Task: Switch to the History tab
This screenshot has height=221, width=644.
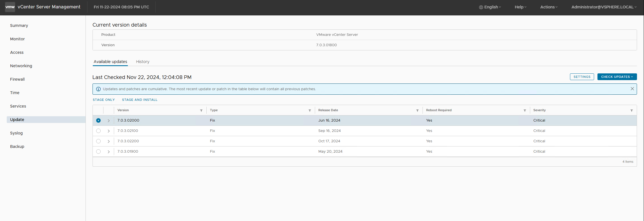Action: pyautogui.click(x=142, y=62)
